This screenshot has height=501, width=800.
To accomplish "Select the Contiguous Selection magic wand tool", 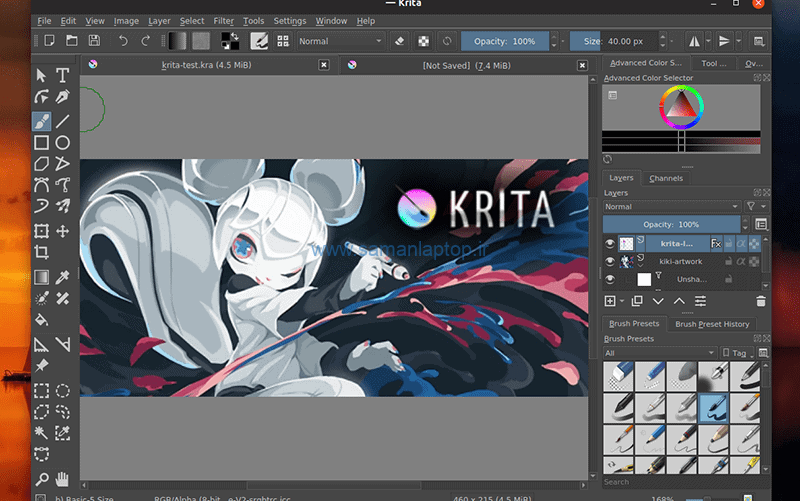I will pos(41,433).
